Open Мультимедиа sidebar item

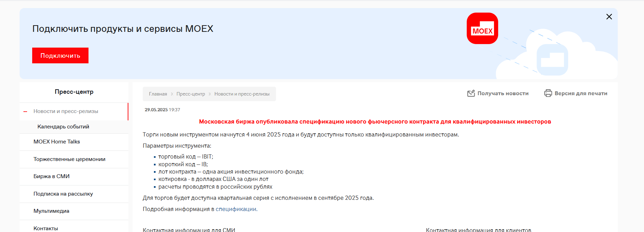click(x=51, y=211)
